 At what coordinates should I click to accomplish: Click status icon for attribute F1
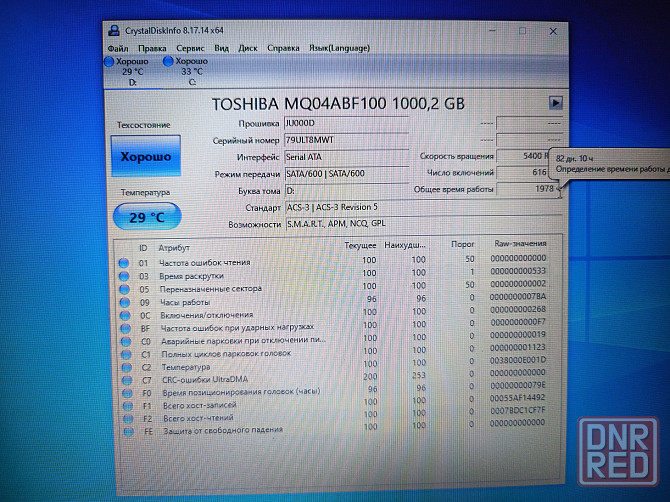128,405
